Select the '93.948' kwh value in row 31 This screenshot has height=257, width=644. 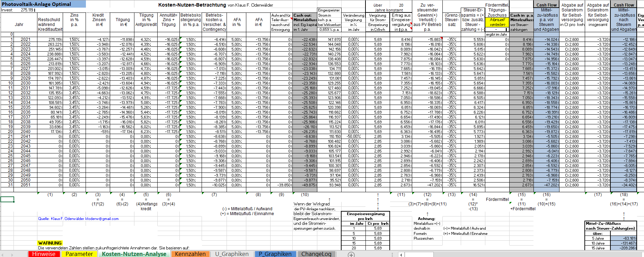tap(329, 185)
